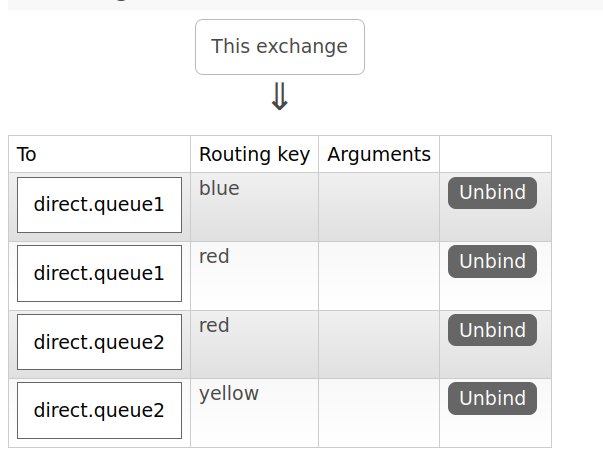This screenshot has height=451, width=603.
Task: Click the Routing key column header
Action: 255,154
